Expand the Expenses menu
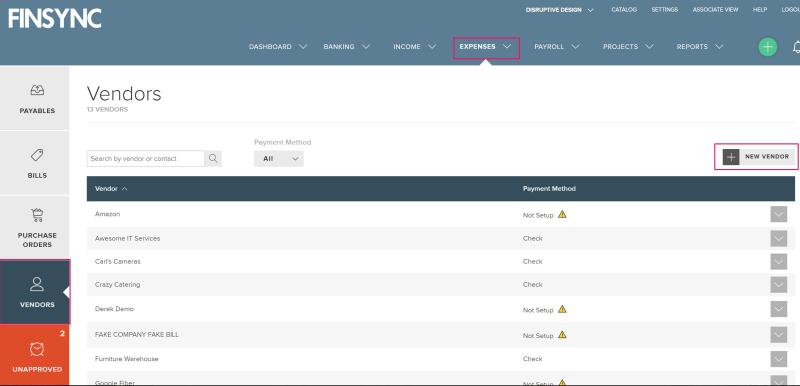The width and height of the screenshot is (800, 386). [485, 46]
